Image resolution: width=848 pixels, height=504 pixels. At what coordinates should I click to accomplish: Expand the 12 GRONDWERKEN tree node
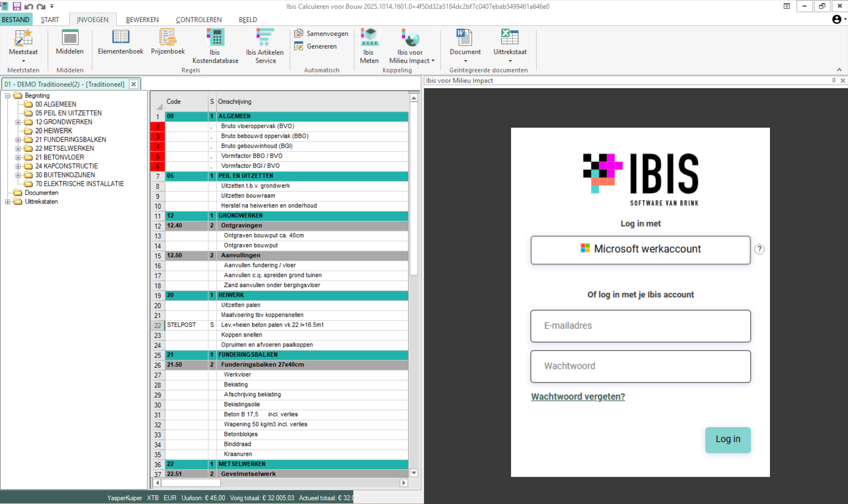pos(18,122)
